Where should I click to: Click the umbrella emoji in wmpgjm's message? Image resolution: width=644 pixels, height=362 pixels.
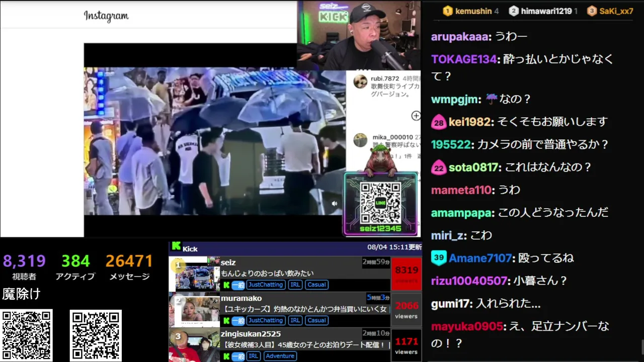(492, 100)
